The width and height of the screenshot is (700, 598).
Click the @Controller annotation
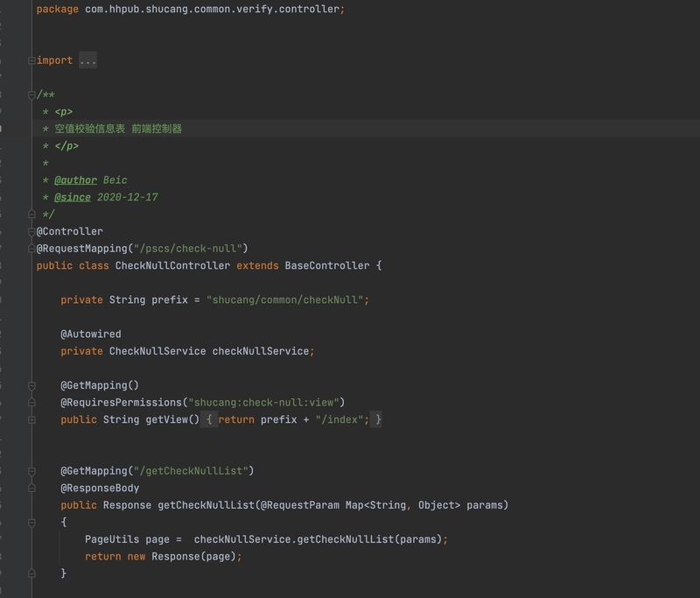click(x=70, y=231)
